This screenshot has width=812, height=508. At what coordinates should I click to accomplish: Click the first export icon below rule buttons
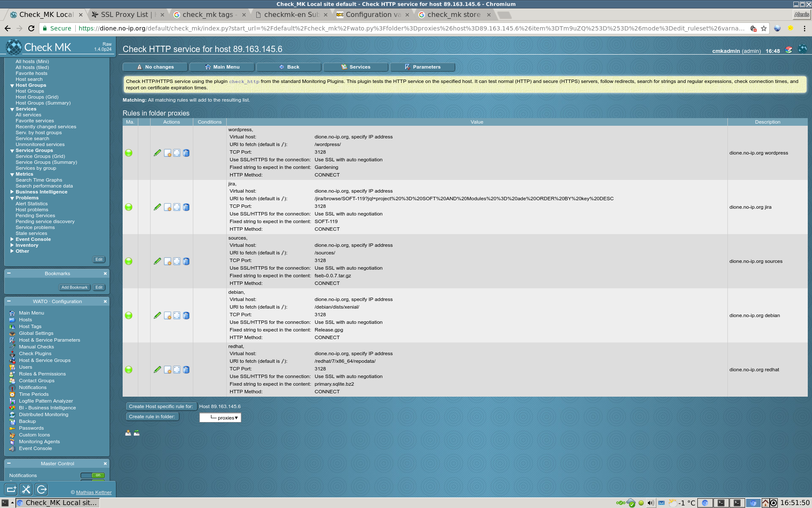point(128,433)
